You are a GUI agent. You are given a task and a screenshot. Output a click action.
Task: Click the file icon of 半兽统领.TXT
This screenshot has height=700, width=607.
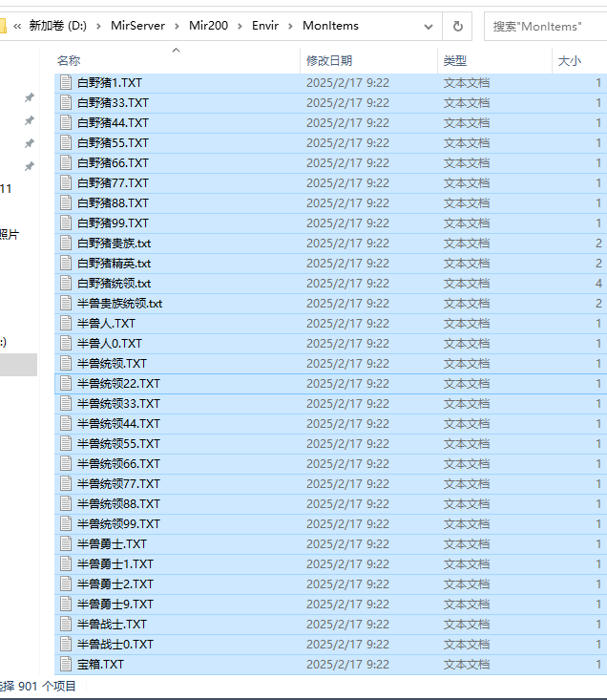click(66, 364)
